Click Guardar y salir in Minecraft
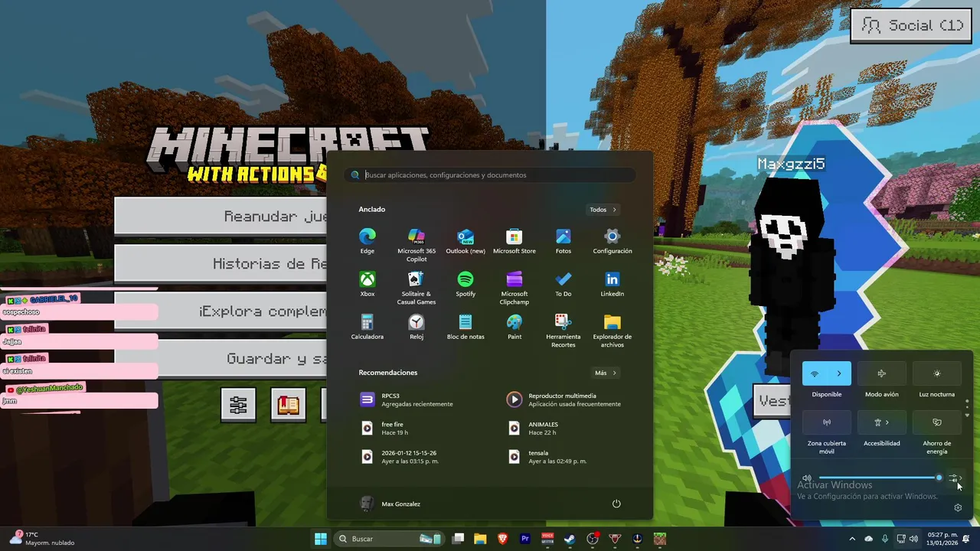The height and width of the screenshot is (551, 980). tap(220, 358)
